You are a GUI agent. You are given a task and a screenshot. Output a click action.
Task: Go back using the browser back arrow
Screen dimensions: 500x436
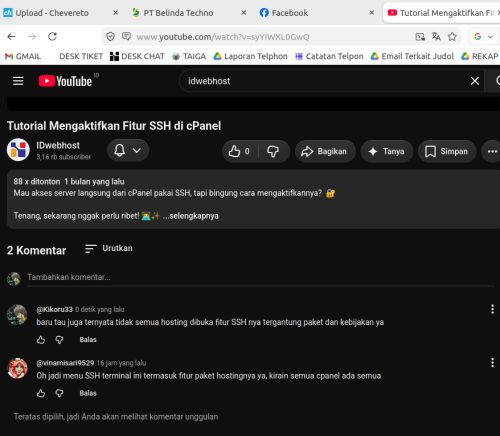[12, 36]
